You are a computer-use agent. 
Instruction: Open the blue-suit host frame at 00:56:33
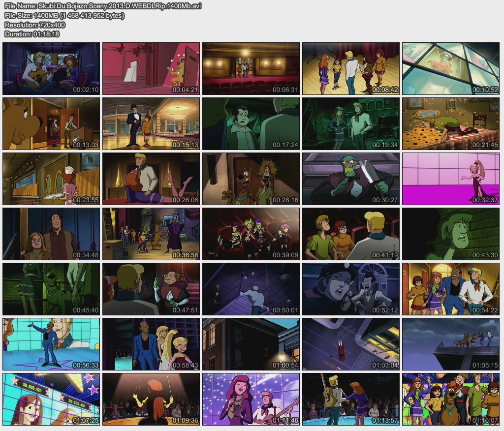tap(51, 344)
